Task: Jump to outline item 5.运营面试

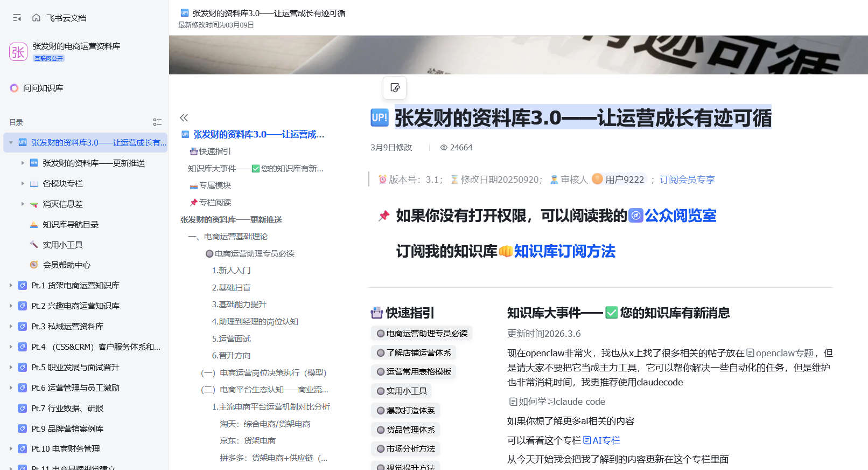Action: click(x=231, y=338)
